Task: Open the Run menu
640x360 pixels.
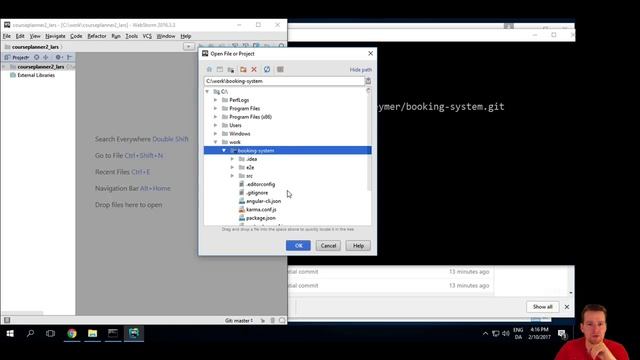Action: [x=116, y=36]
